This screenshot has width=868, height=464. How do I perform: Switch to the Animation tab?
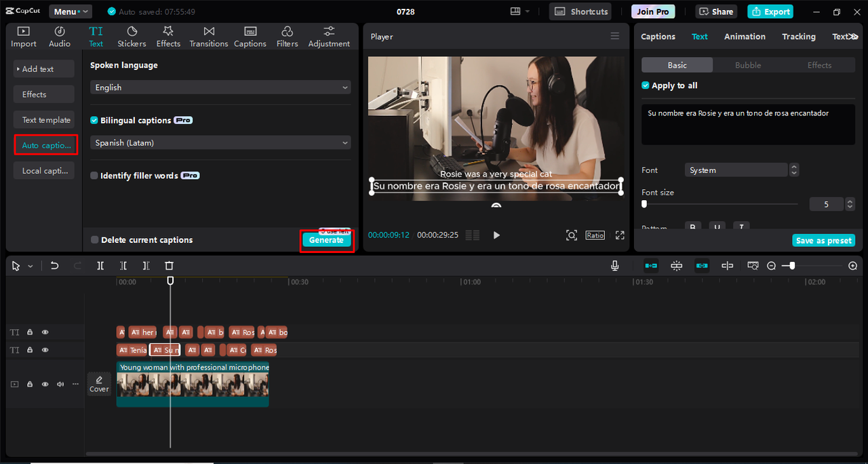(x=745, y=37)
